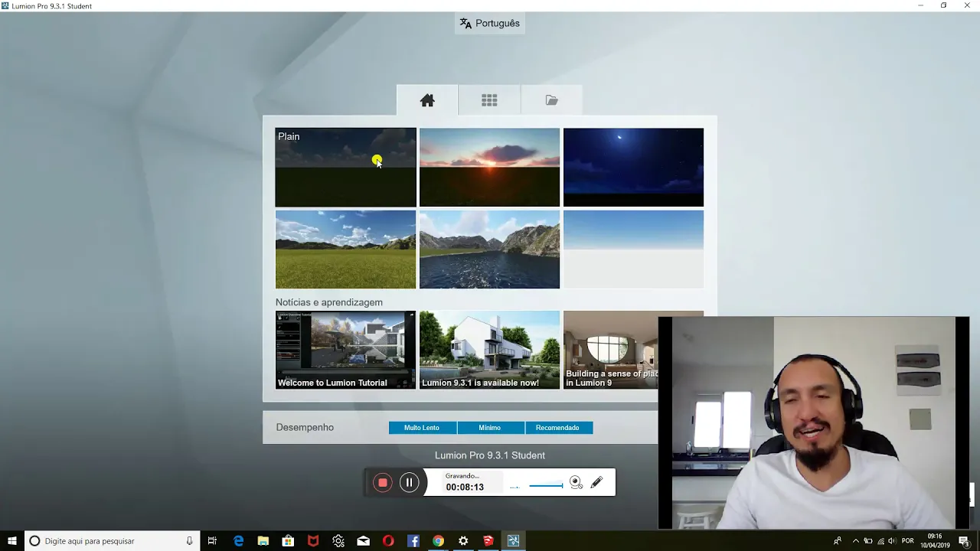Focus the Digite aqui para pesquisar box
Image resolution: width=980 pixels, height=551 pixels.
point(113,541)
